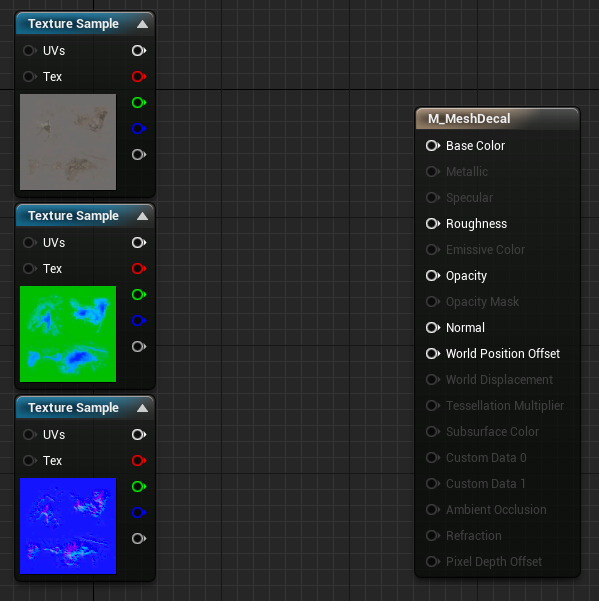599x601 pixels.
Task: Click the gray alpha output pin of normal-map node
Action: click(139, 539)
